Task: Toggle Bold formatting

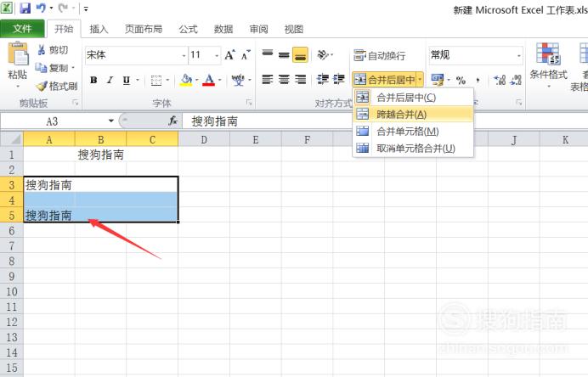Action: click(93, 80)
